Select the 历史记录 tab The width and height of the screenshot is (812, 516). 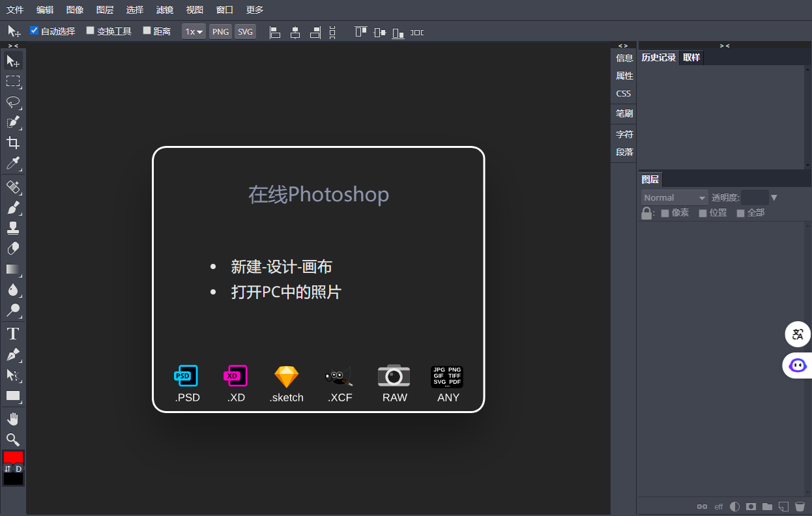(x=658, y=57)
